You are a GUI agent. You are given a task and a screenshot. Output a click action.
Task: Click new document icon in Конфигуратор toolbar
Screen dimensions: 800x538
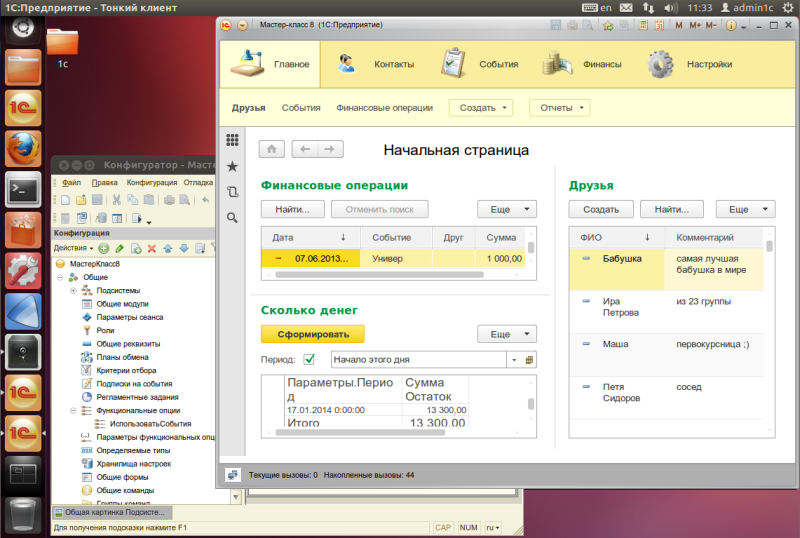(65, 200)
